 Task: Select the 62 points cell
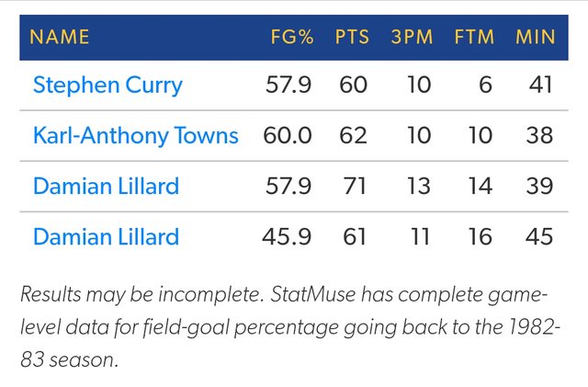click(354, 136)
